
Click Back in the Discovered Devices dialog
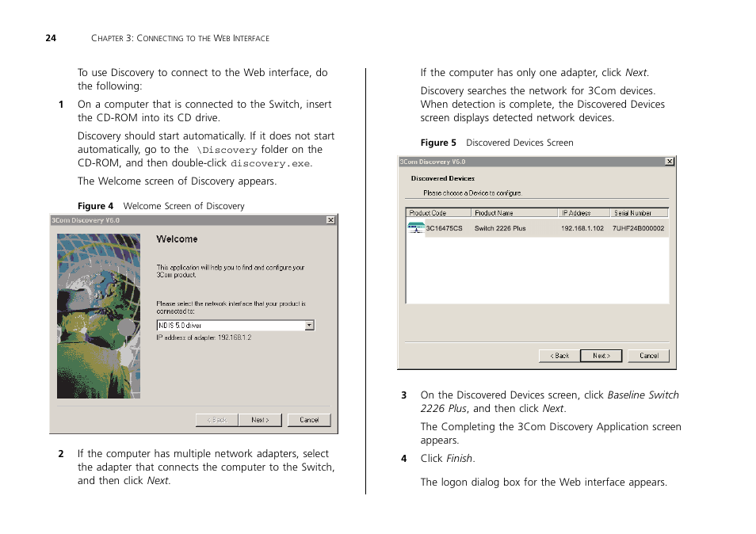(x=559, y=356)
